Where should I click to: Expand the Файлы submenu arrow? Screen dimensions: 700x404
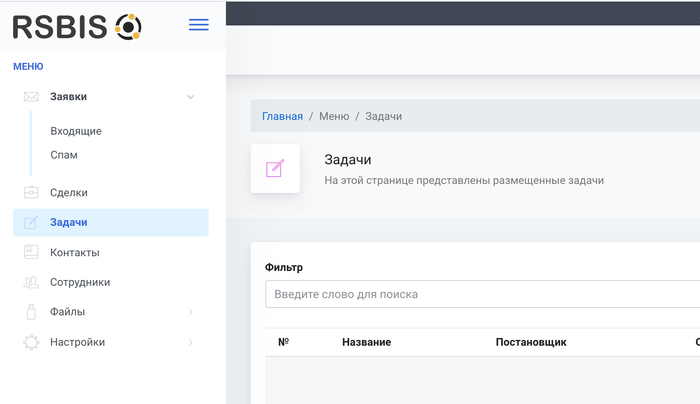coord(190,312)
